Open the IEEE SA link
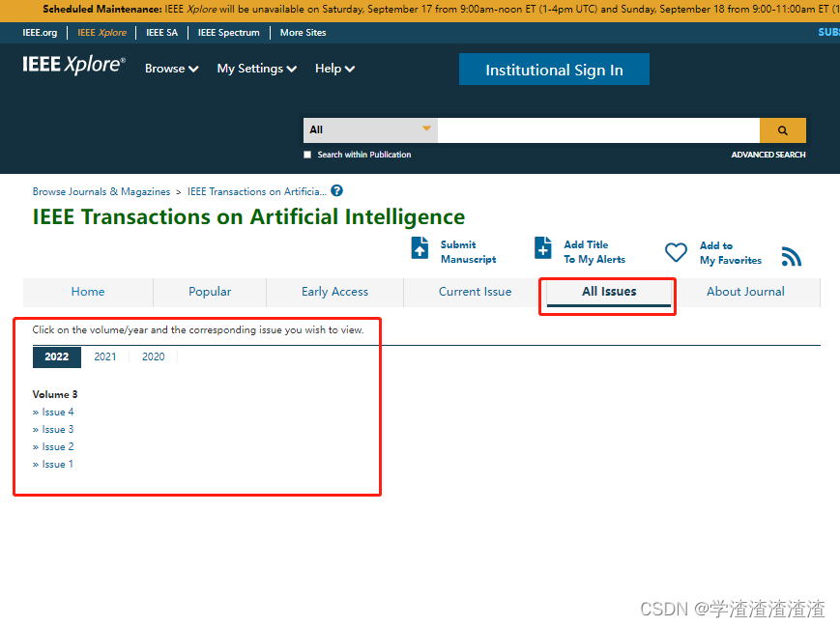Screen dimensions: 840x627 click(x=161, y=33)
